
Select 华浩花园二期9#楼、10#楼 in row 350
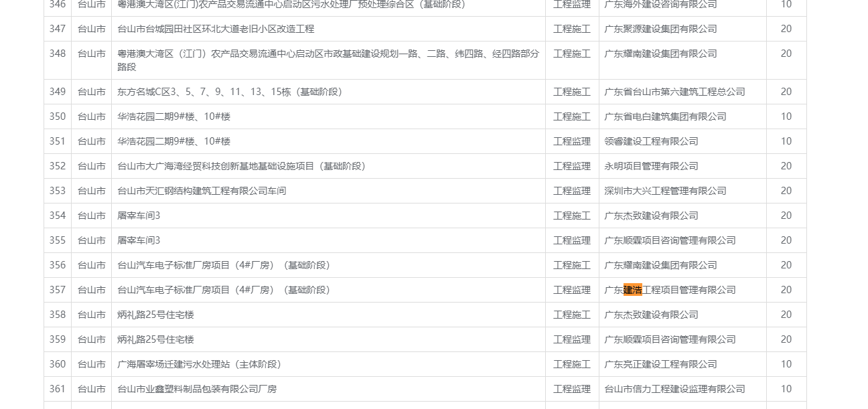click(173, 116)
